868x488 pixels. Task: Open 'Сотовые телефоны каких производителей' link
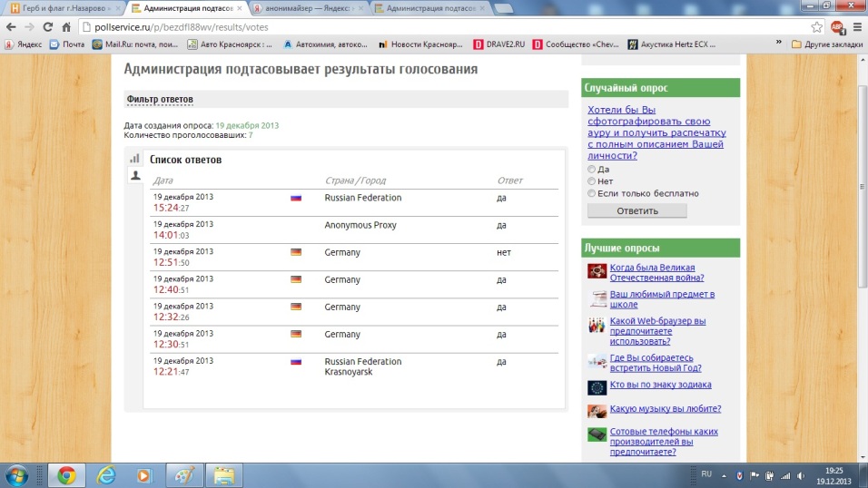point(664,442)
